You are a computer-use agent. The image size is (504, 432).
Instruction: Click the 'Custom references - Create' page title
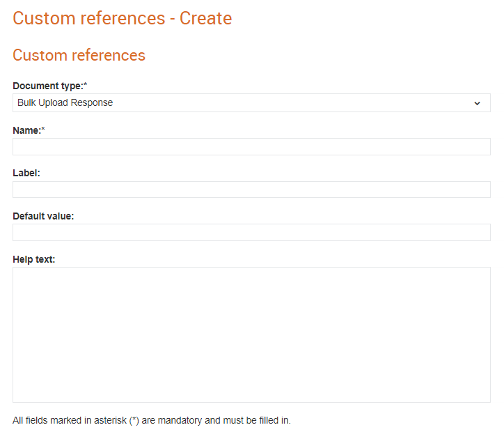click(122, 18)
